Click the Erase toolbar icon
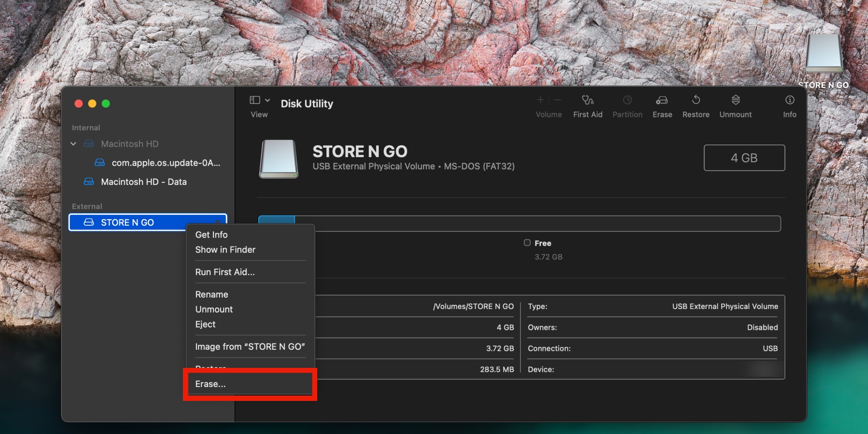This screenshot has width=868, height=434. 662,100
